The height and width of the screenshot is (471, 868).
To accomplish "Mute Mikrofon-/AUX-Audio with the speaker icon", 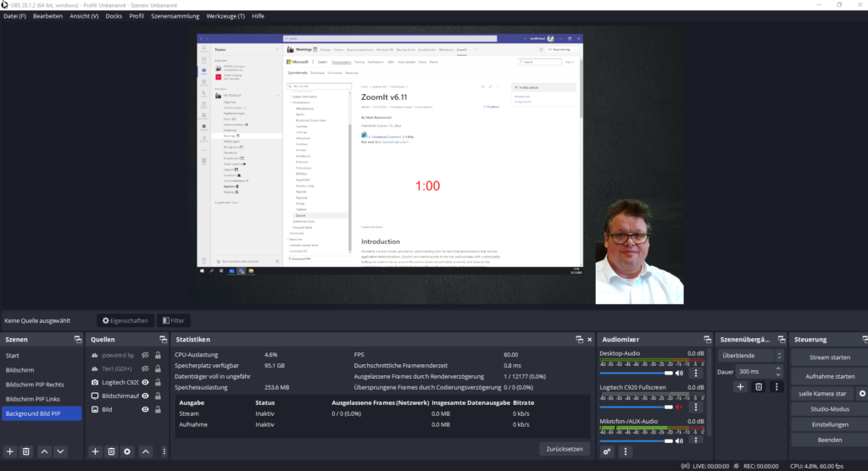I will tap(679, 441).
